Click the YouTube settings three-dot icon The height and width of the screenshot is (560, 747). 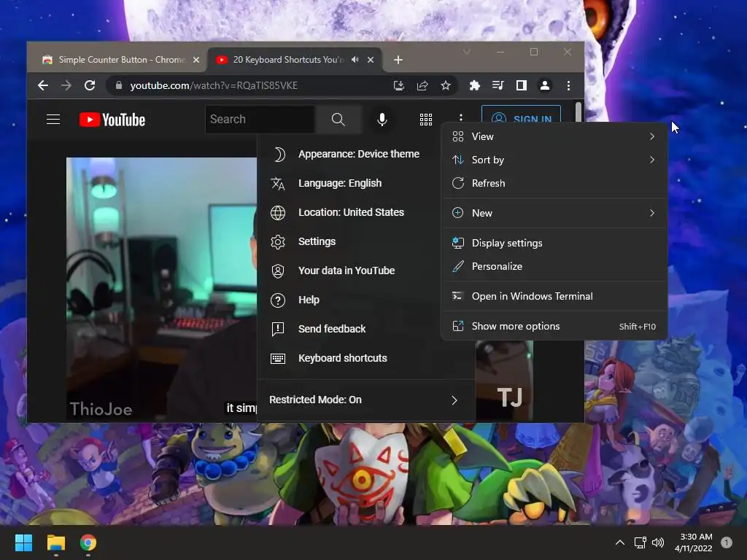(461, 117)
